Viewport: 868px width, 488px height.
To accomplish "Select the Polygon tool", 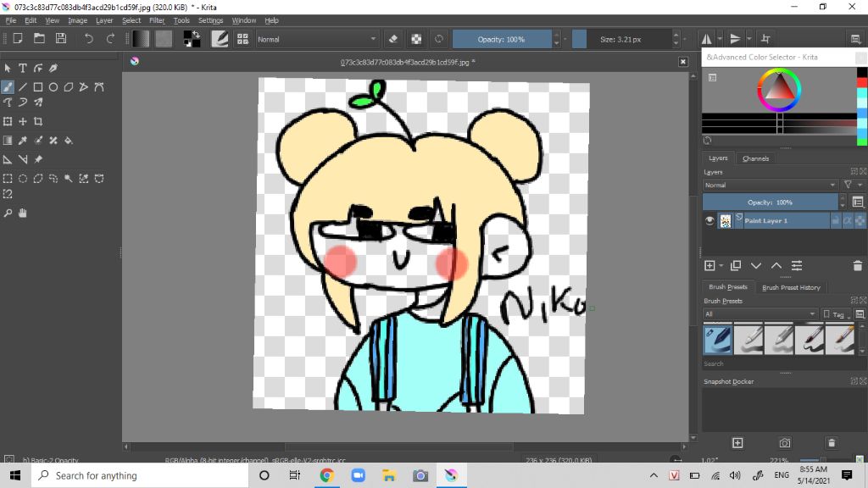I will [69, 87].
